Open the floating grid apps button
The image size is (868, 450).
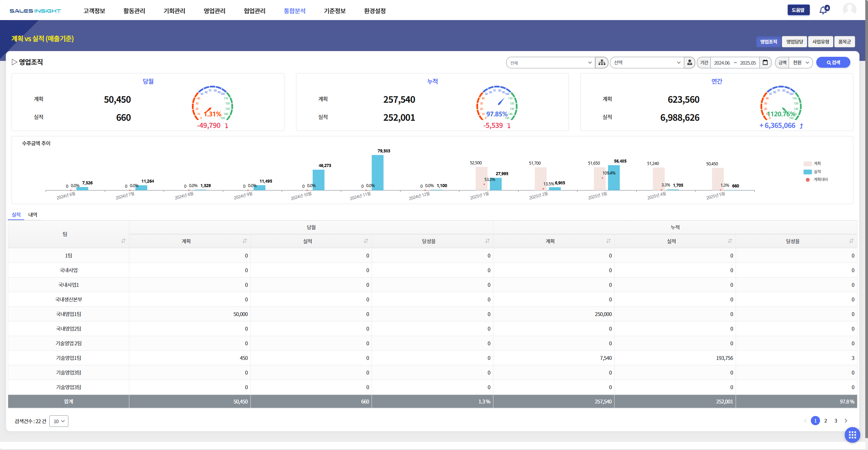(x=852, y=435)
